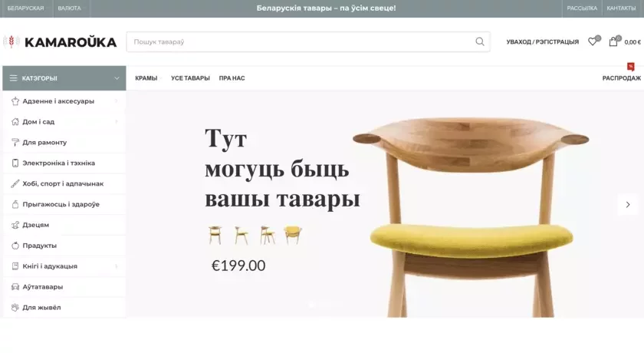
Task: Click the red sale percent badge
Action: pos(630,66)
